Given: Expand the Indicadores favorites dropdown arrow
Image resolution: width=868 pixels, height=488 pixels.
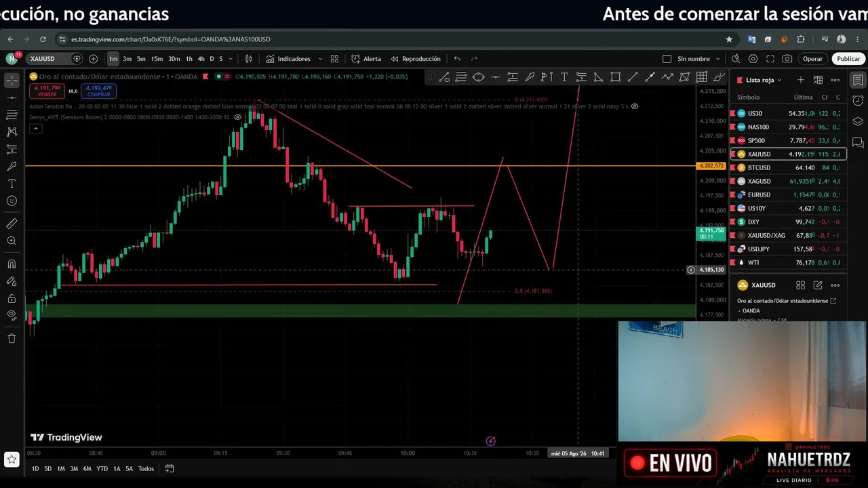Looking at the screenshot, I should 320,59.
